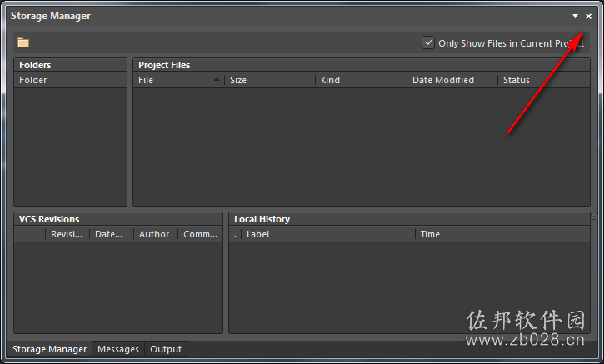604x364 pixels.
Task: Click the Label column in Local History
Action: [x=327, y=234]
